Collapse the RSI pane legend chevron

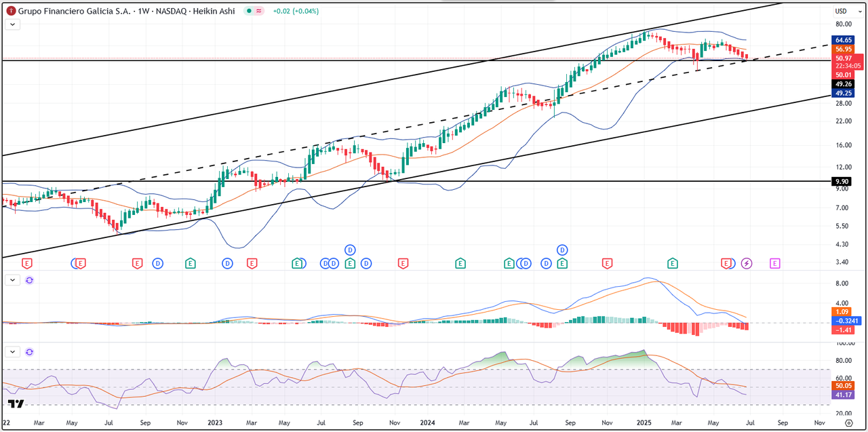(x=13, y=352)
